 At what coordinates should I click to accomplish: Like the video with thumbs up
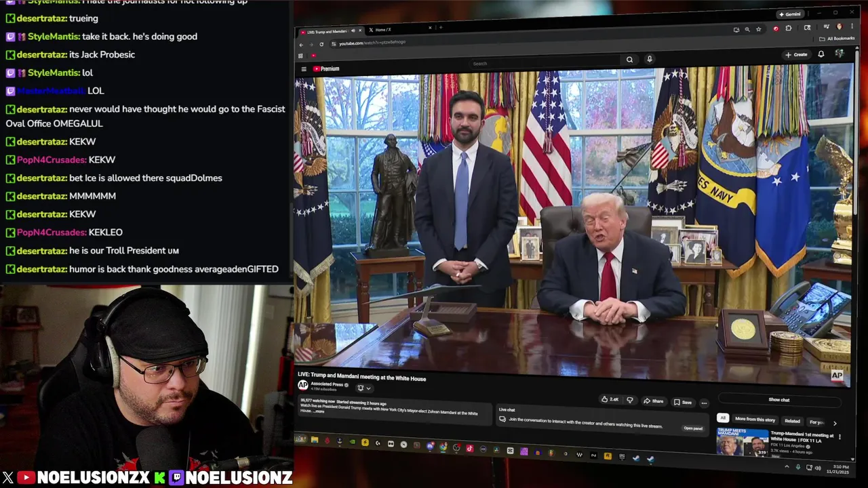pos(611,399)
